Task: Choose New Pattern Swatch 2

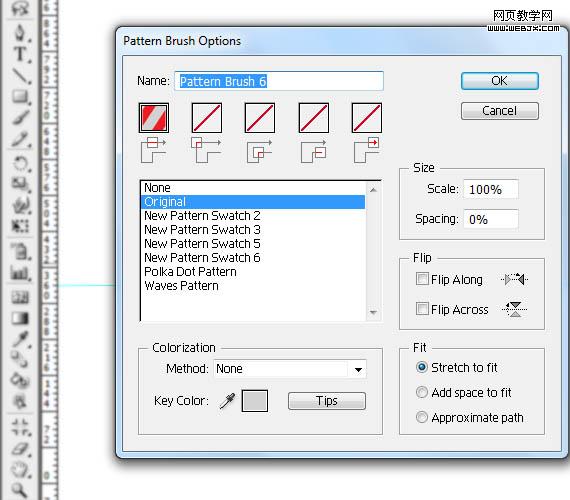Action: (253, 216)
